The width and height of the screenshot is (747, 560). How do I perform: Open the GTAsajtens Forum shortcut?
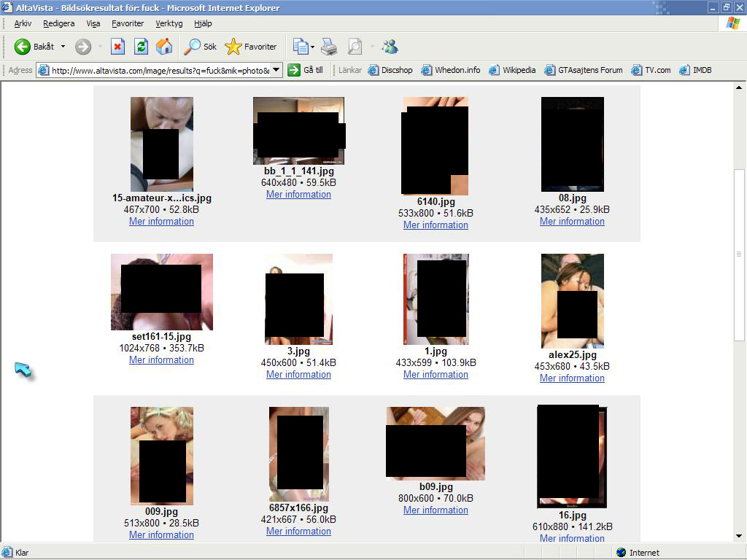tap(583, 70)
